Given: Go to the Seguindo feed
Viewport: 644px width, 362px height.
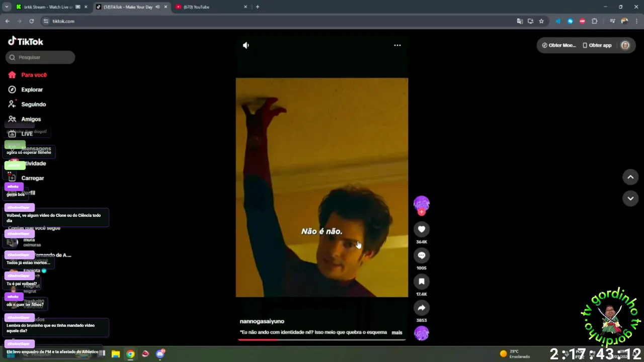Looking at the screenshot, I should [x=27, y=104].
